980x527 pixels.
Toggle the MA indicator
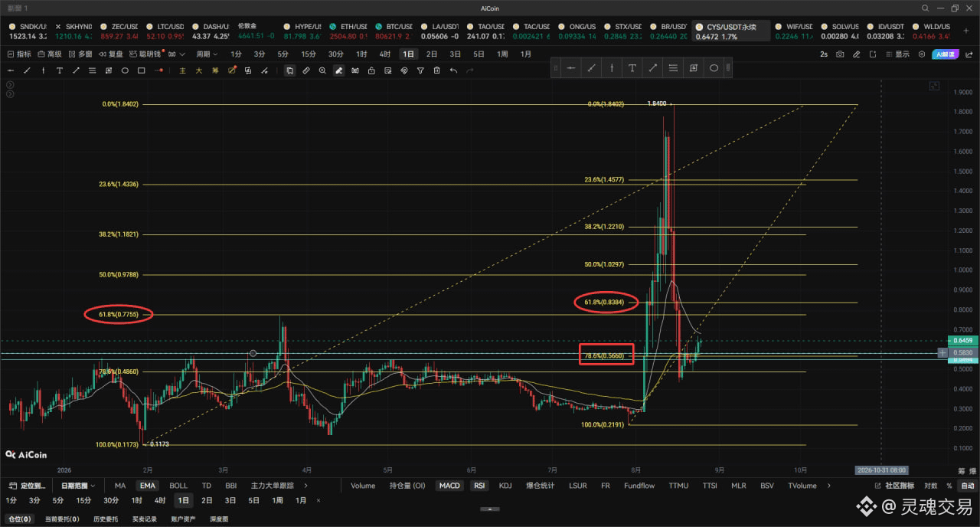[120, 486]
